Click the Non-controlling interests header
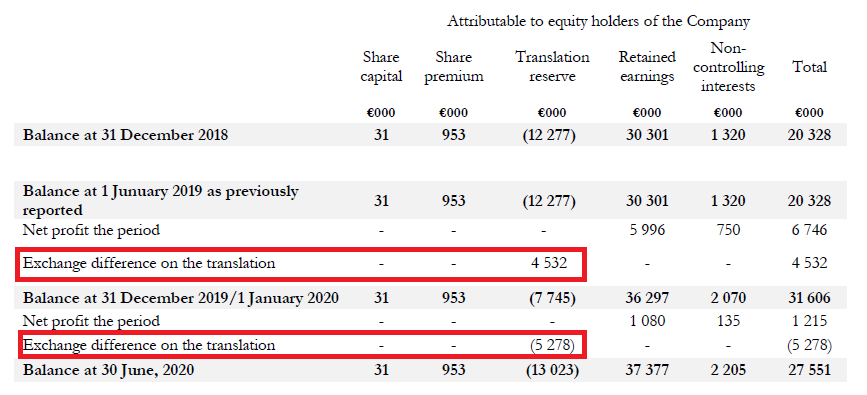The height and width of the screenshot is (395, 867). [x=728, y=67]
